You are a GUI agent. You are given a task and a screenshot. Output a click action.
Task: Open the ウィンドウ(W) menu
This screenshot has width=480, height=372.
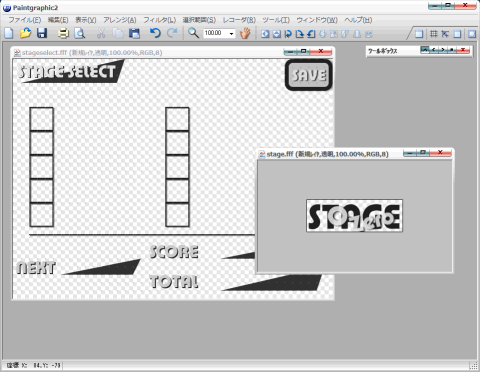317,20
